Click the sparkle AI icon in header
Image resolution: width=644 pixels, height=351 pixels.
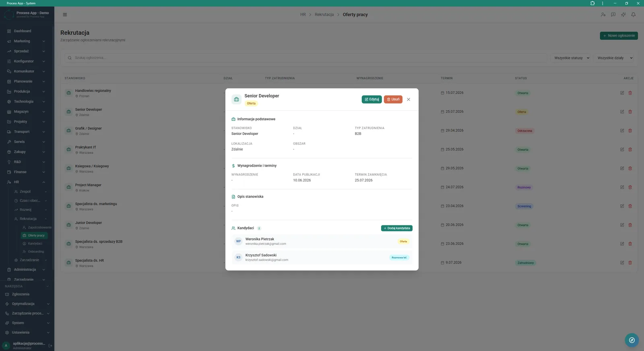[623, 15]
